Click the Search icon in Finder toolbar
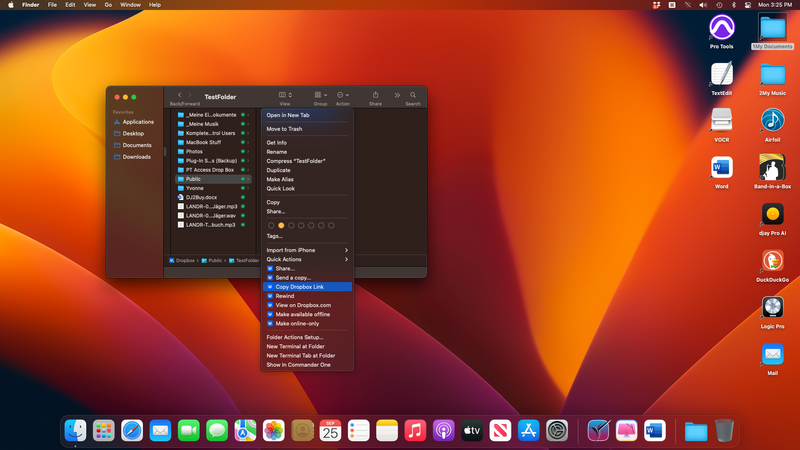This screenshot has width=800, height=450. point(412,95)
